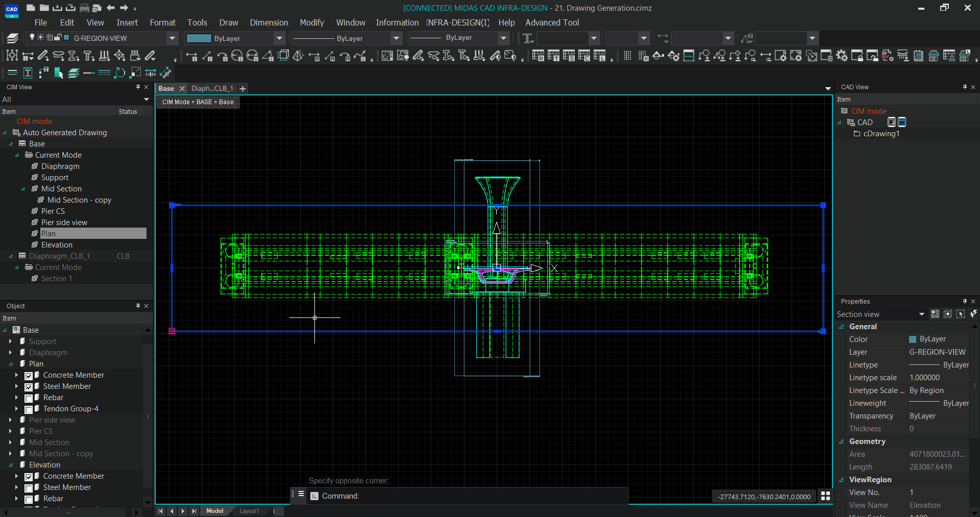The image size is (980, 517).
Task: Click the Open folder icon in quick access bar
Action: pos(44,8)
